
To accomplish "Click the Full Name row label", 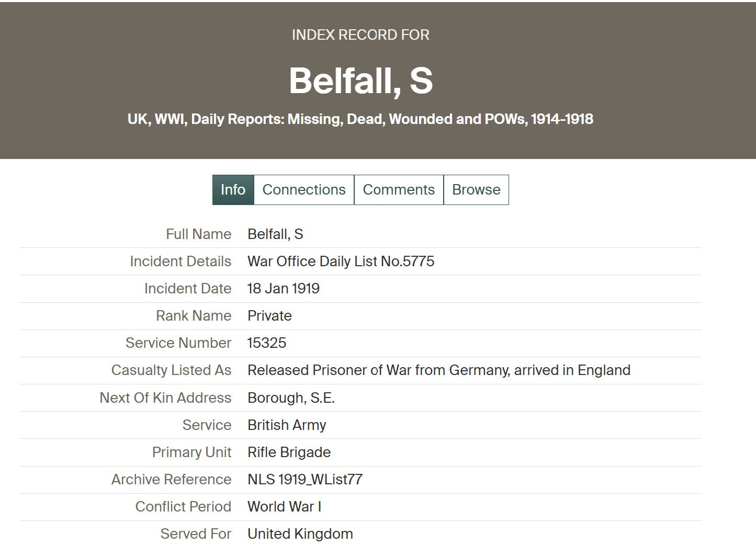I will 198,234.
